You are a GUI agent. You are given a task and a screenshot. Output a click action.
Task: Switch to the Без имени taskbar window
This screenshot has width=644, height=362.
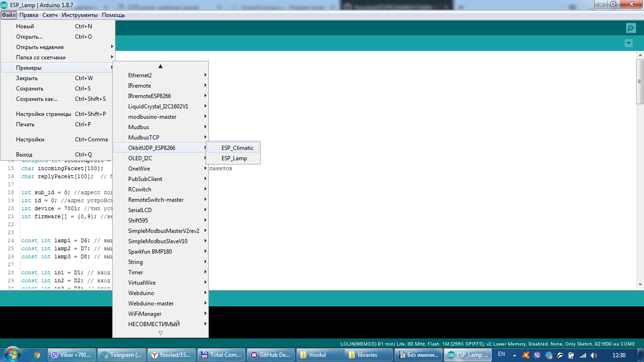click(x=419, y=355)
